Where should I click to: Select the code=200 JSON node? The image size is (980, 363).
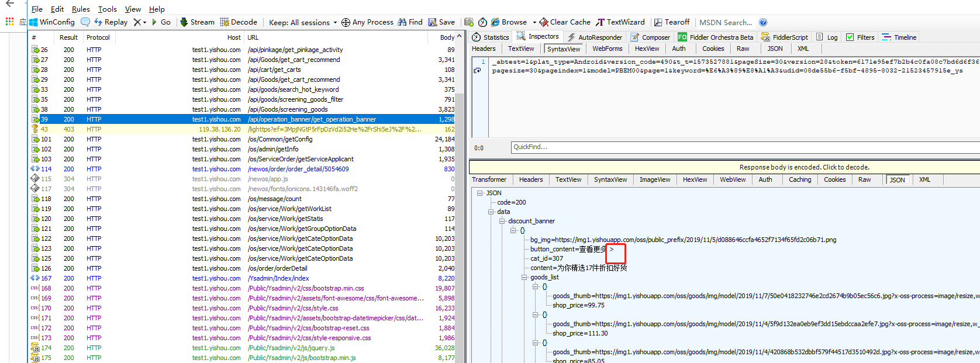point(511,202)
